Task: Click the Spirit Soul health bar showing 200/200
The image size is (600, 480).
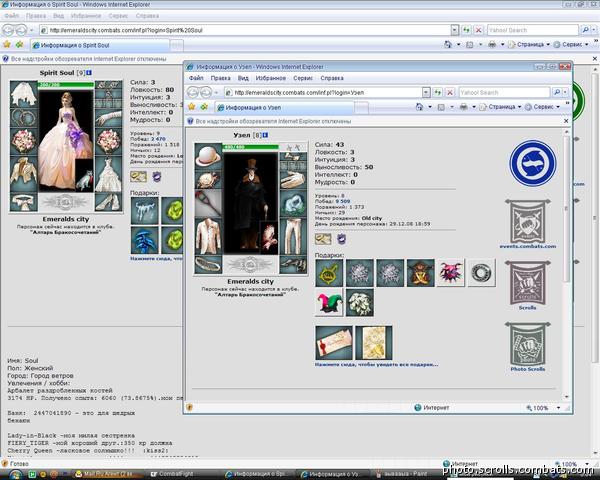Action: 66,85
